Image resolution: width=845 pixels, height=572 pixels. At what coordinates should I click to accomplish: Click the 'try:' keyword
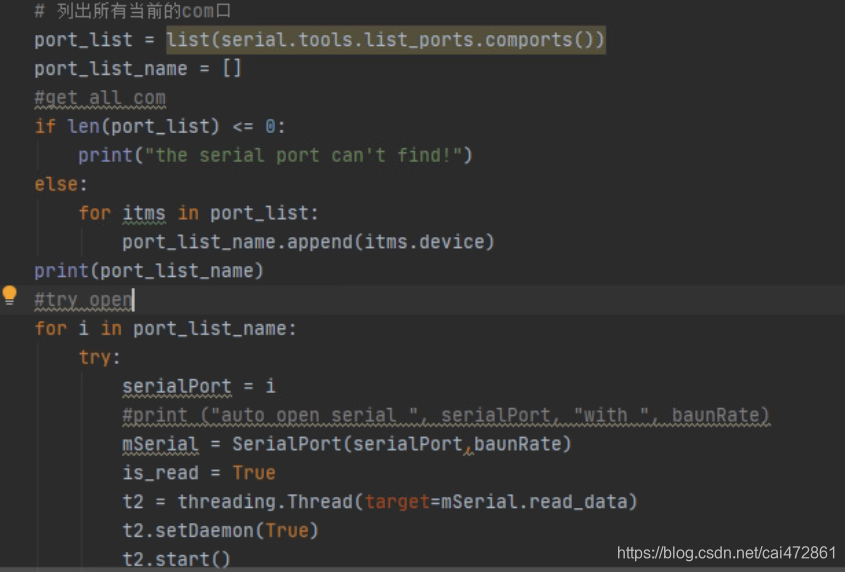click(99, 357)
